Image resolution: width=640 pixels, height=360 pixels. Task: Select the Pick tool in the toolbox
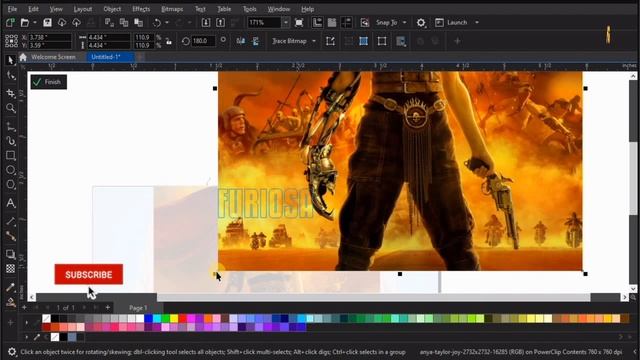(11, 60)
